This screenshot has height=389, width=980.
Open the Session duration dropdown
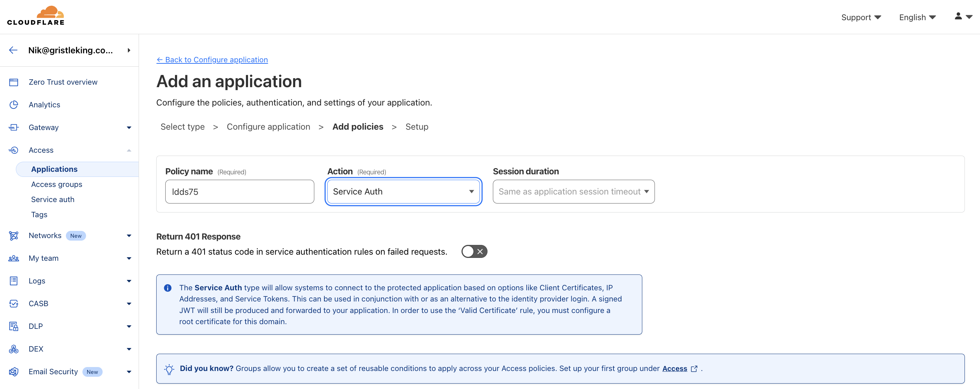point(573,192)
